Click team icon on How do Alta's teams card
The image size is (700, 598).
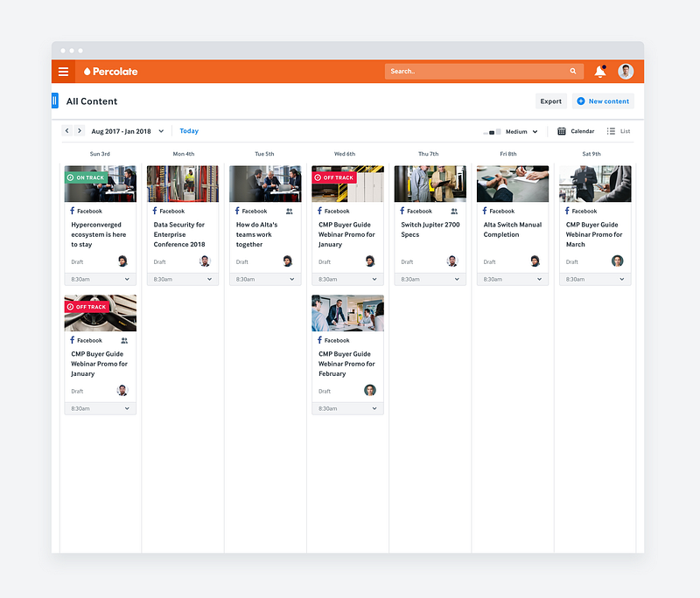point(290,211)
